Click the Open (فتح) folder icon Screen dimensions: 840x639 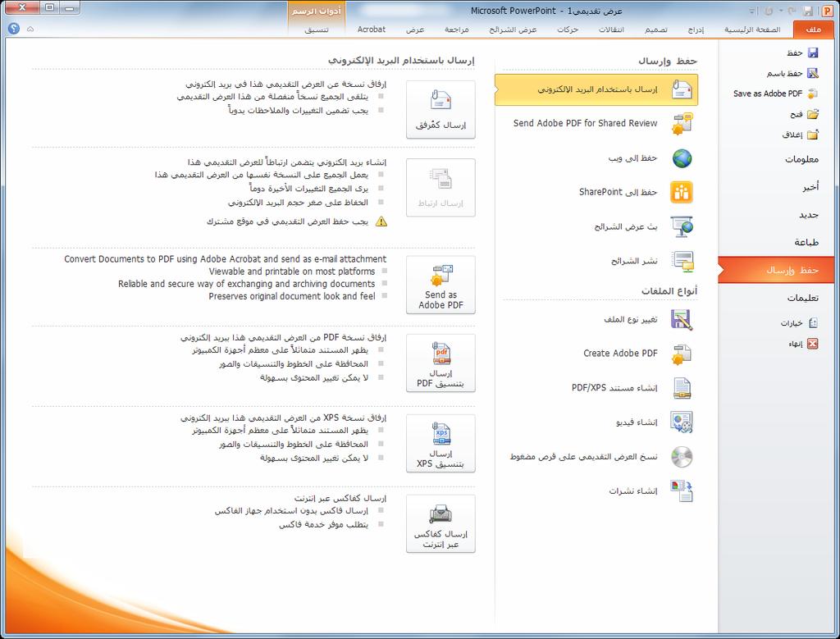[x=813, y=113]
